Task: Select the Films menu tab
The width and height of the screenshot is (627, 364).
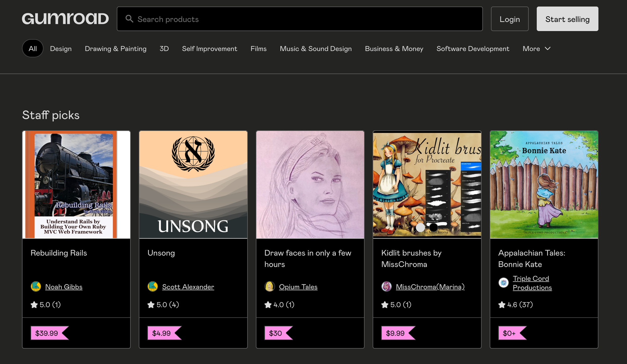Action: coord(258,48)
